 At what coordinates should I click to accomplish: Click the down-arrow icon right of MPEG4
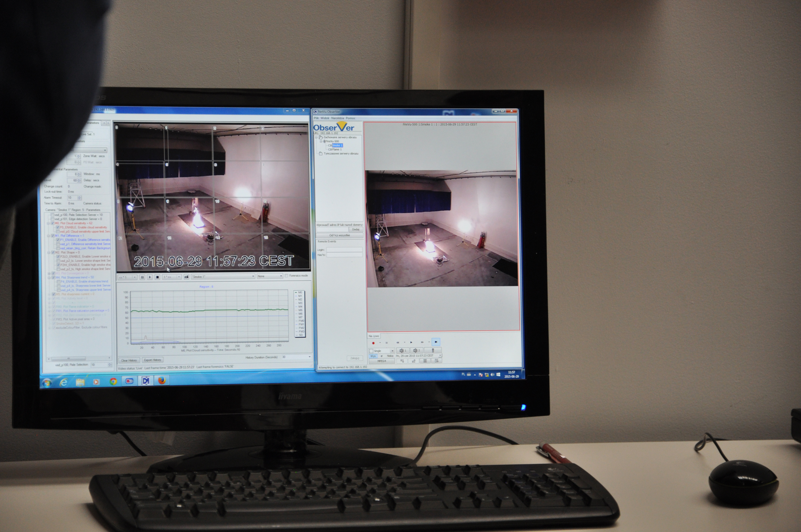point(402,361)
